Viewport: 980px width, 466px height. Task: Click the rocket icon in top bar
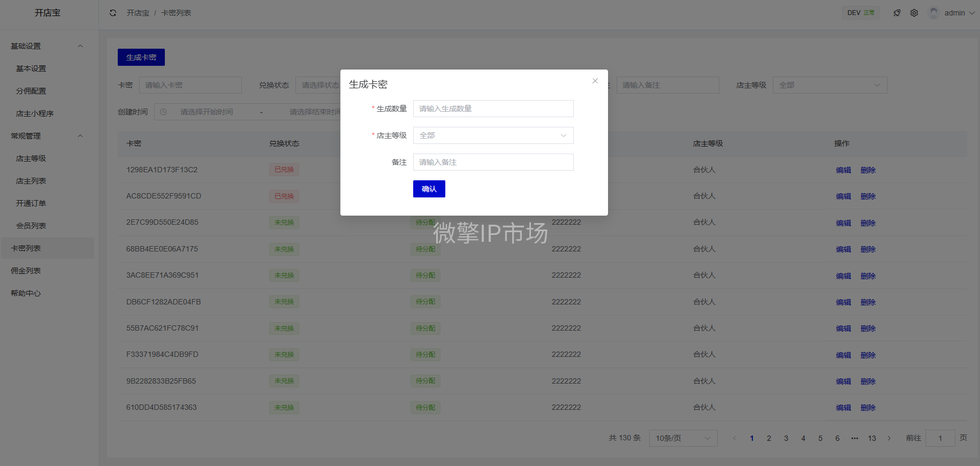coord(897,13)
